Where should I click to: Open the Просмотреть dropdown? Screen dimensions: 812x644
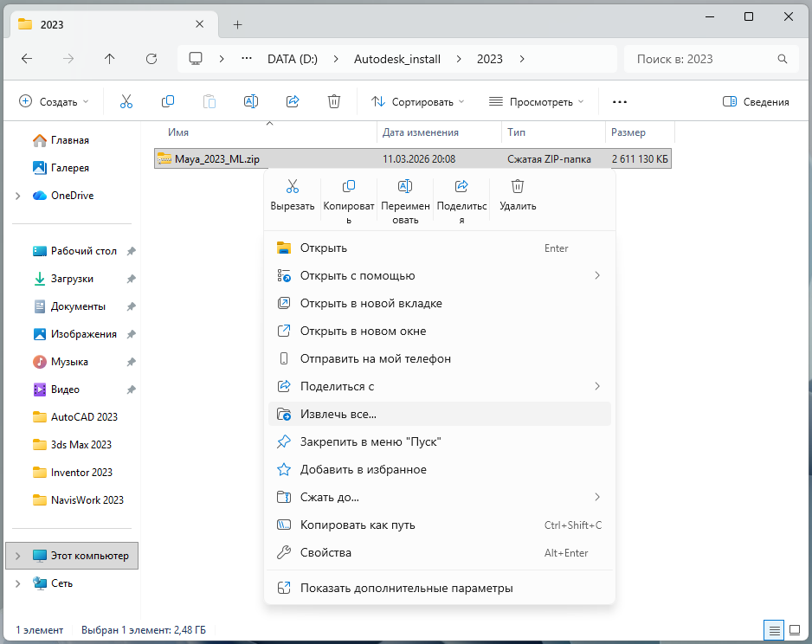pos(537,102)
